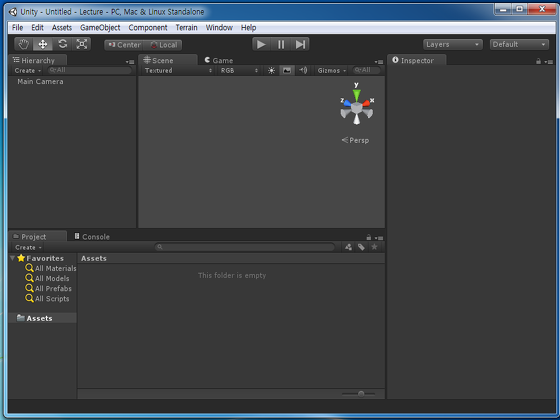560x420 pixels.
Task: Click the save search star icon
Action: tap(374, 247)
